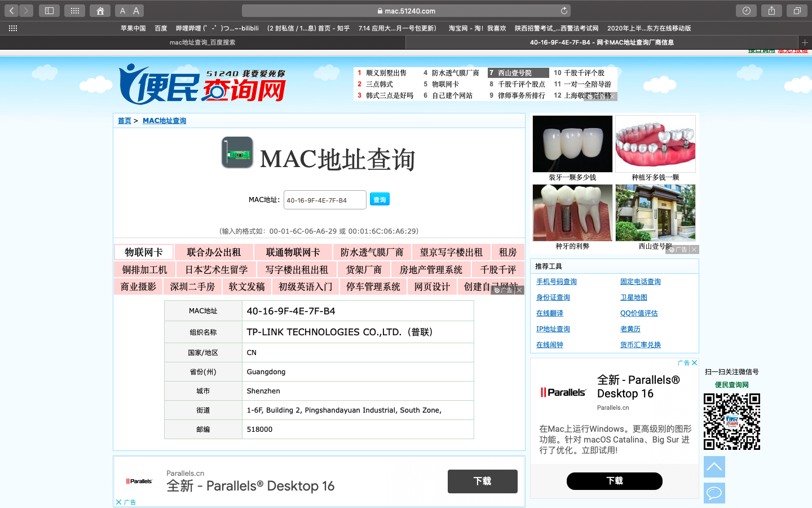Open the 百度 bookmark
Image resolution: width=812 pixels, height=508 pixels.
[x=161, y=28]
